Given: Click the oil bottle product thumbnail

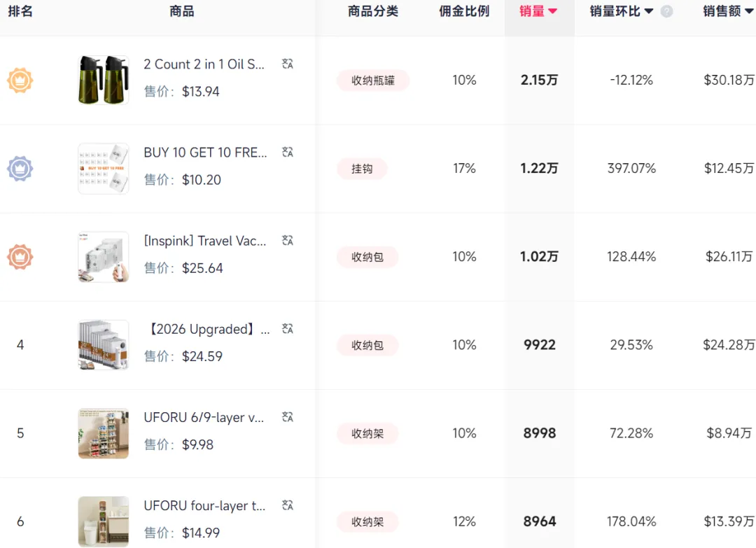Looking at the screenshot, I should point(103,80).
